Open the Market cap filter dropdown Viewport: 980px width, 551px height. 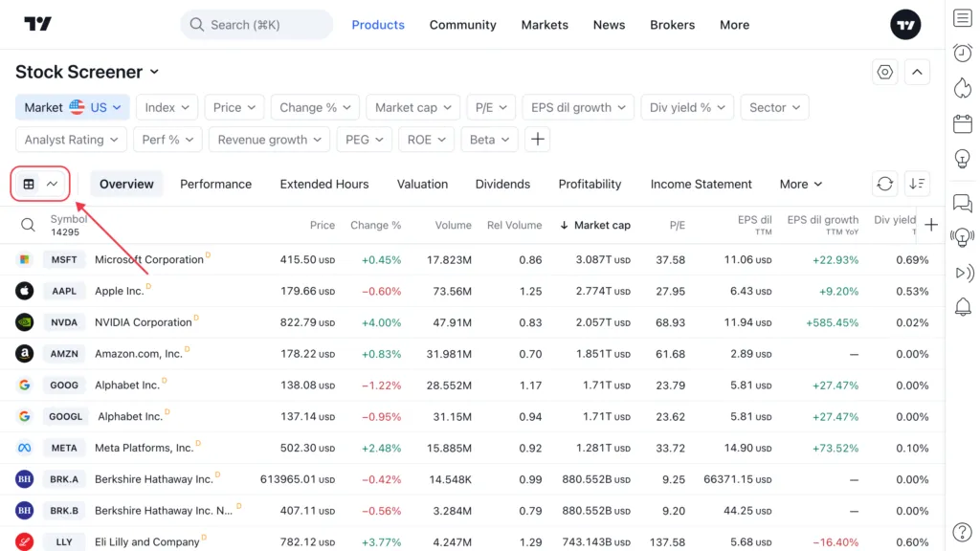[x=412, y=107]
